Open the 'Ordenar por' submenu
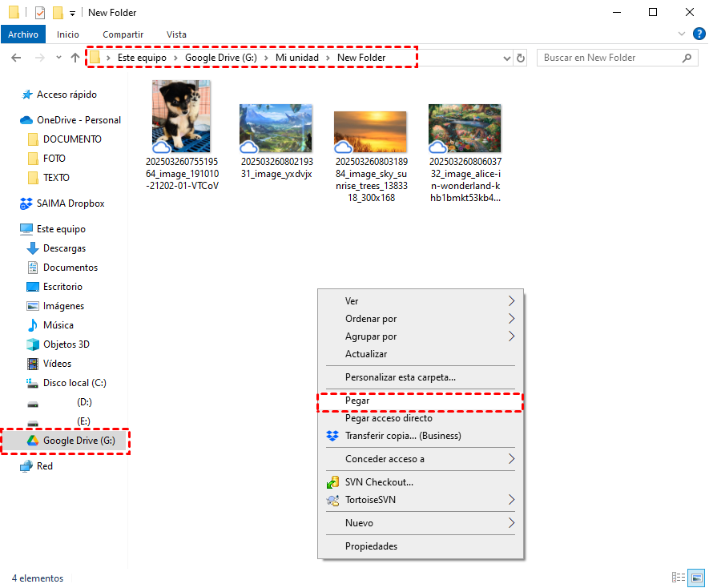This screenshot has height=588, width=709. click(421, 319)
